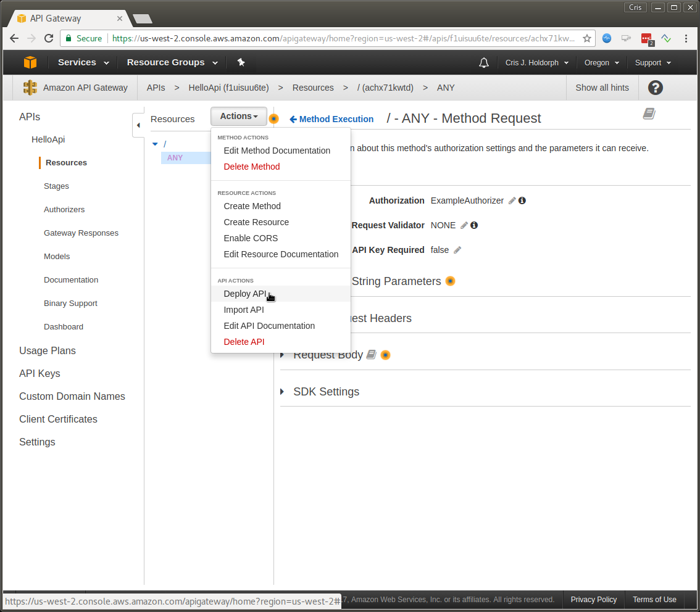This screenshot has width=700, height=612.
Task: Open the Privacy Policy footer link
Action: [593, 600]
